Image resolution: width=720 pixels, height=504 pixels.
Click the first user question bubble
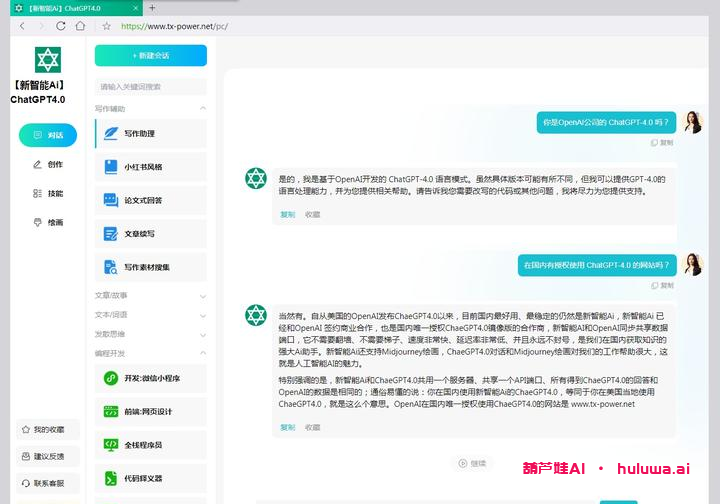[x=606, y=123]
